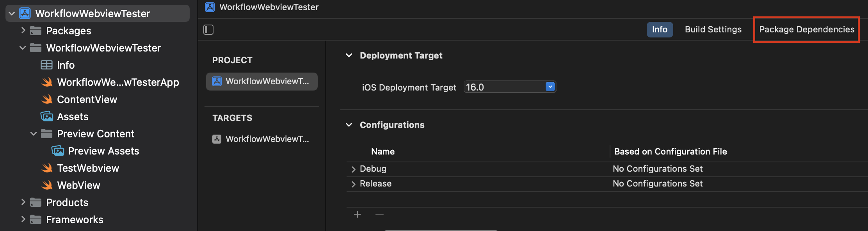Open the TestWebview file

point(88,168)
